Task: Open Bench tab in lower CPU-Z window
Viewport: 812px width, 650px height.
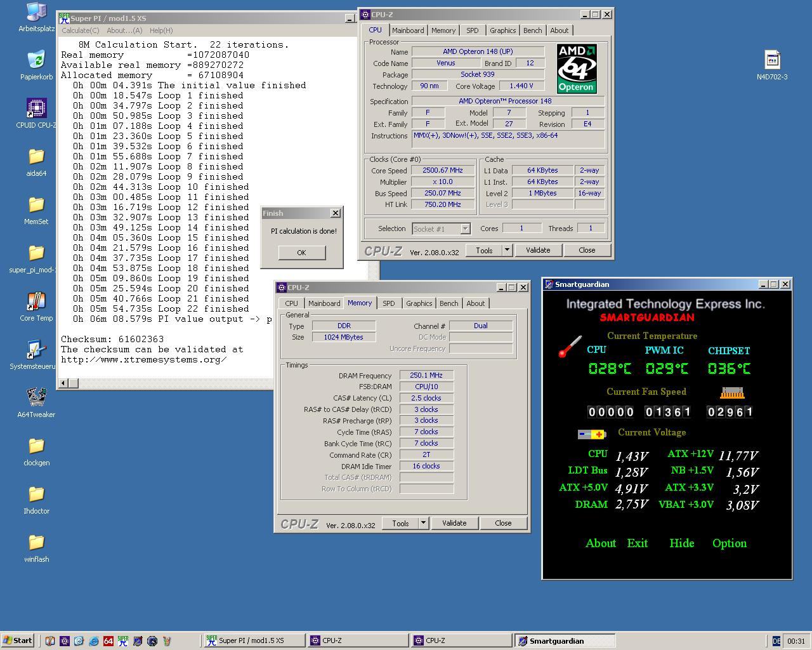Action: [x=449, y=303]
